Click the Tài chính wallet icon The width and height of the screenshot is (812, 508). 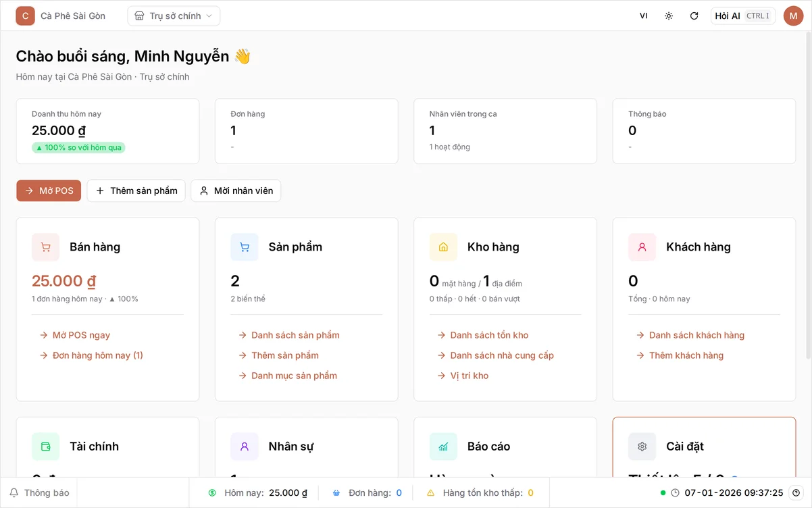coord(46,447)
